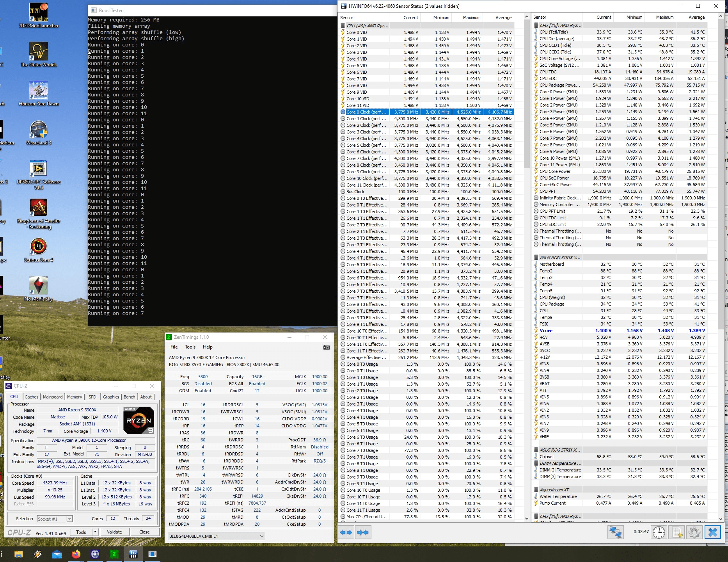
Task: Click the CPU-Z Validate button
Action: pos(114,532)
